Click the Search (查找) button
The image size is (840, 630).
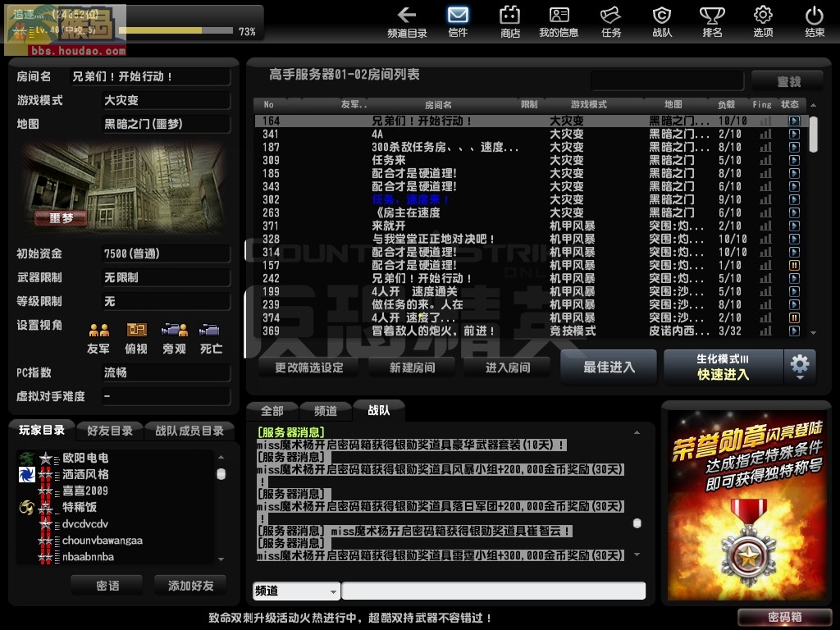(787, 81)
